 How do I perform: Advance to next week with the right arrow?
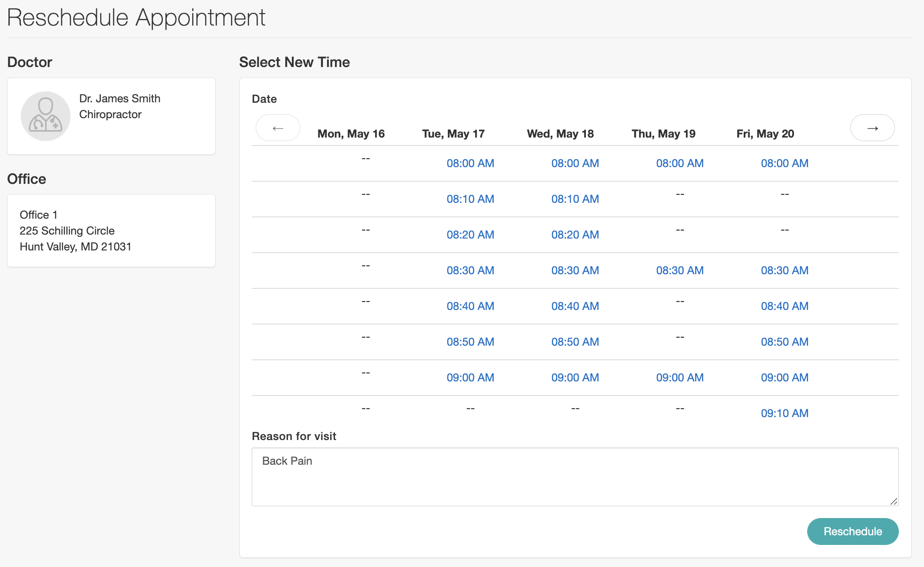[x=872, y=128]
